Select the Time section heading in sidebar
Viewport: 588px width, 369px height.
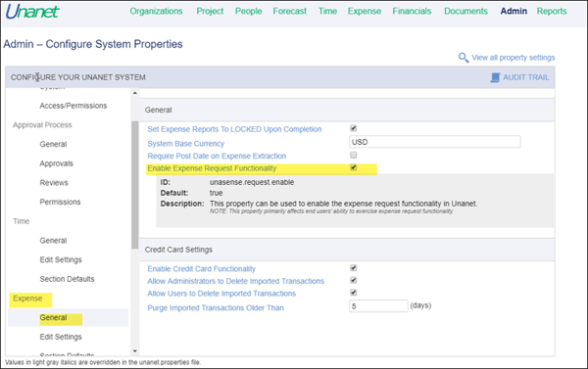point(21,221)
